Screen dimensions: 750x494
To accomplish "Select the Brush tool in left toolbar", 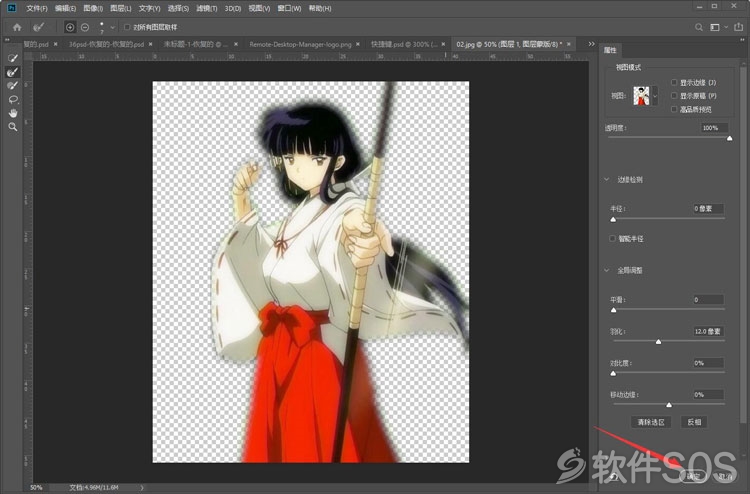I will pyautogui.click(x=13, y=86).
